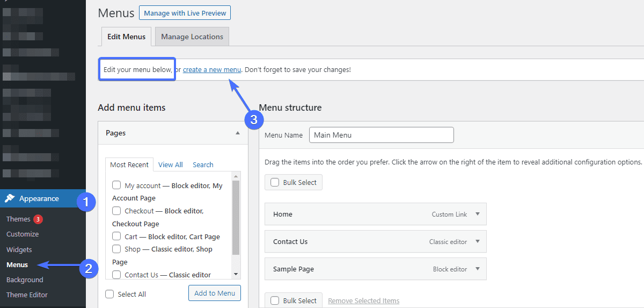This screenshot has width=644, height=308.
Task: Select the Sample Page menu item bar
Action: coord(376,269)
